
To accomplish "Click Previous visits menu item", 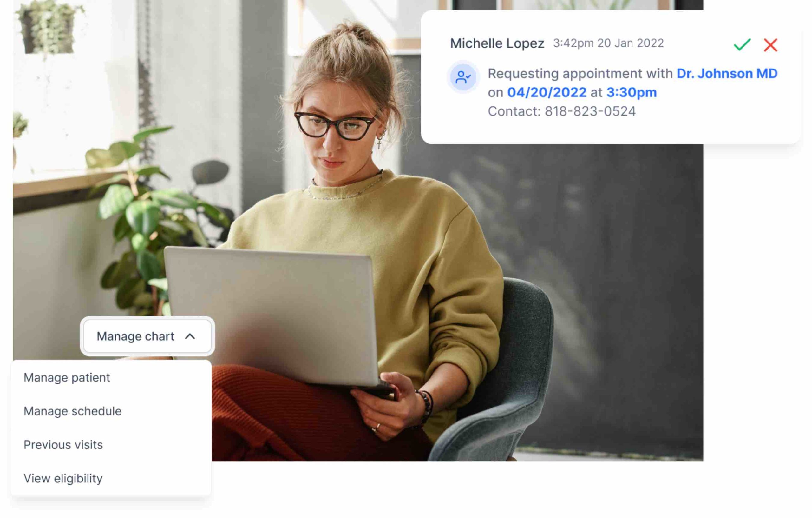I will [63, 445].
